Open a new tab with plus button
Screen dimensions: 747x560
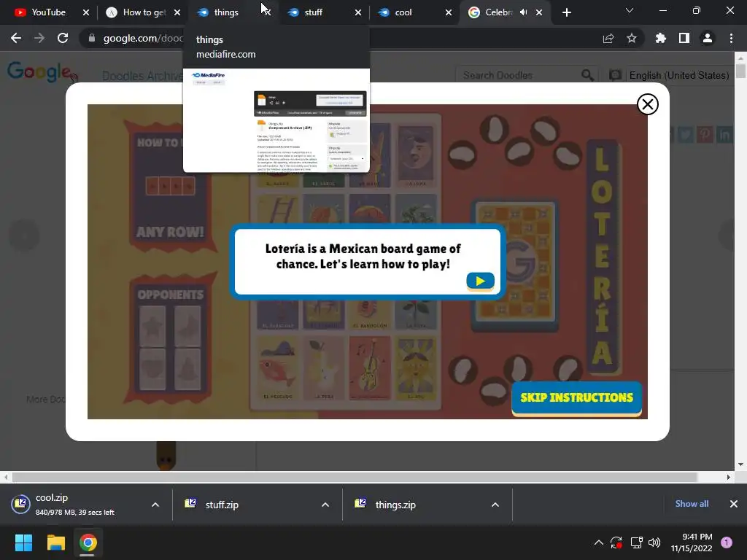(566, 12)
